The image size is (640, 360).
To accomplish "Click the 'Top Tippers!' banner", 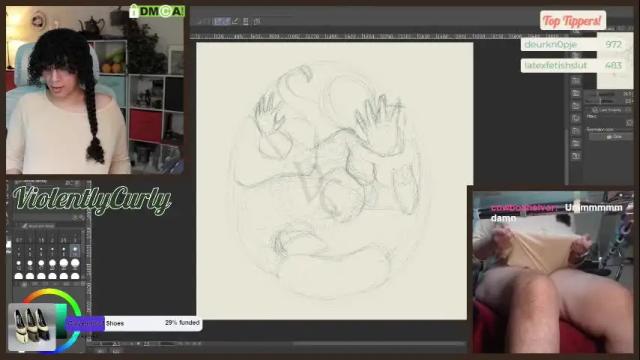I will pos(573,21).
